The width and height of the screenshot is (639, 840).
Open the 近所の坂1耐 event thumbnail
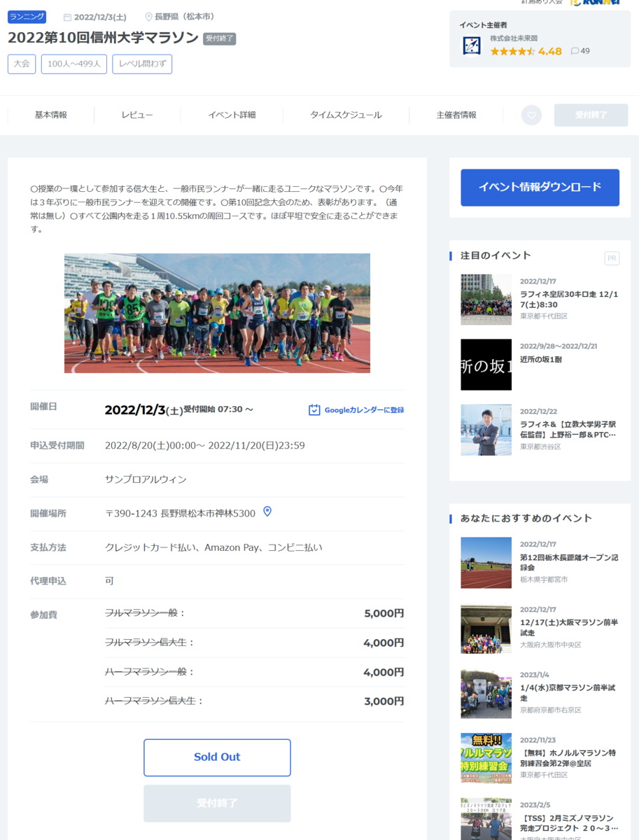(x=486, y=365)
